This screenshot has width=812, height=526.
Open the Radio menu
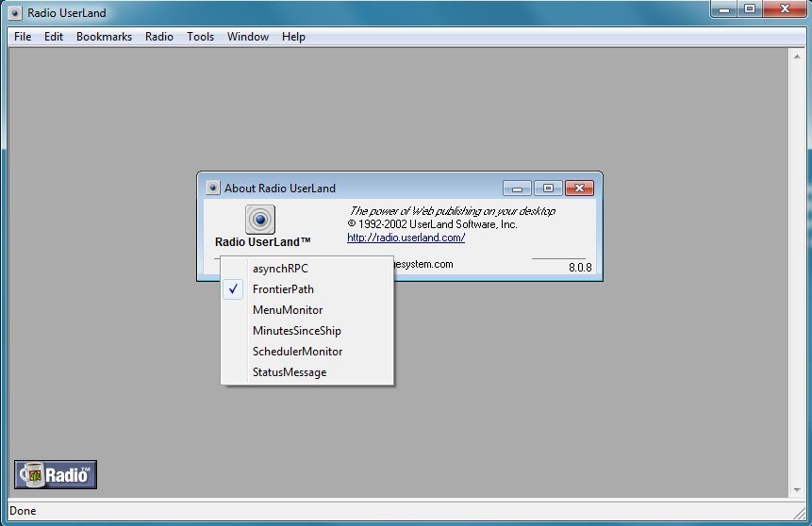tap(159, 37)
